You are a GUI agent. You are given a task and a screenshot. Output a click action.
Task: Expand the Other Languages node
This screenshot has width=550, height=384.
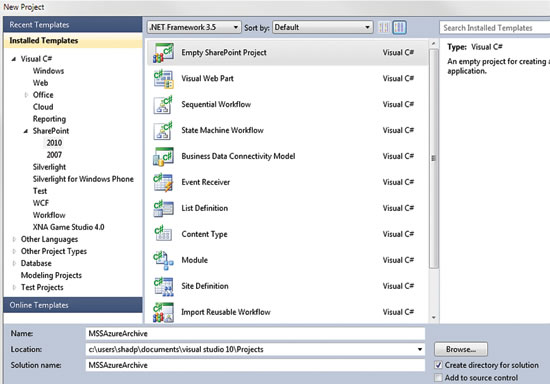click(14, 239)
